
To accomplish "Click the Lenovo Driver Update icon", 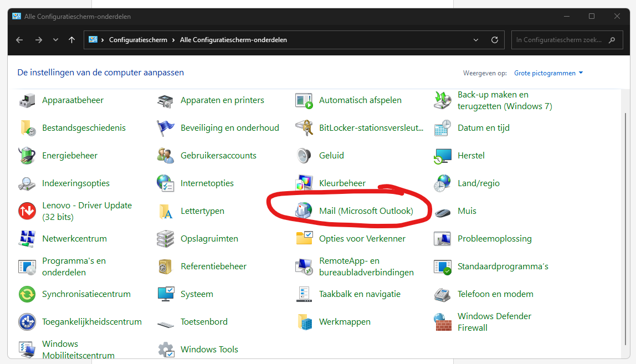I will pos(27,211).
